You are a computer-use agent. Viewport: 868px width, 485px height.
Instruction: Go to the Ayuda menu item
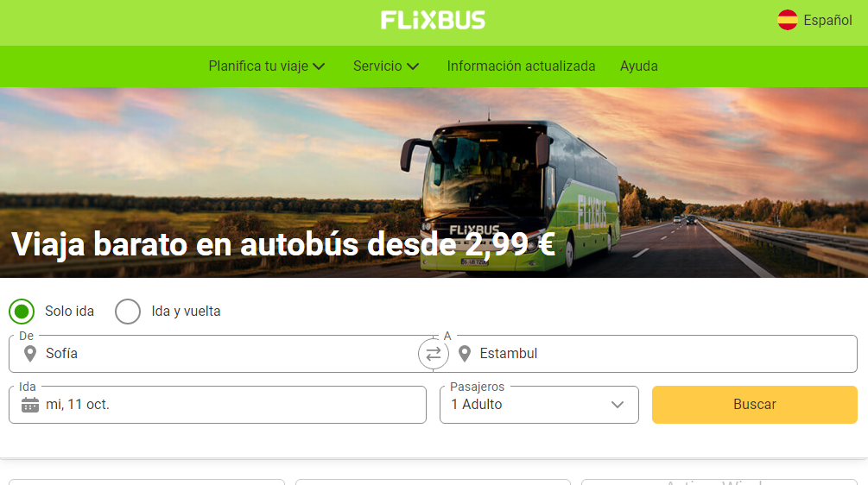(x=639, y=66)
